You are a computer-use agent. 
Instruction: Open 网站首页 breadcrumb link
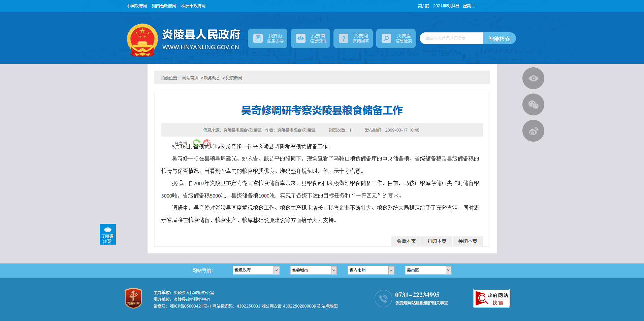click(x=190, y=78)
